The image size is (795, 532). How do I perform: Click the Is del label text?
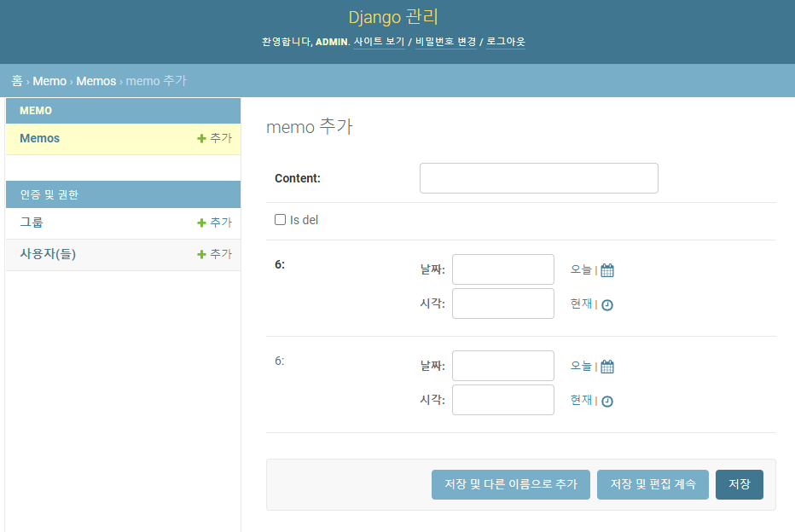coord(305,220)
